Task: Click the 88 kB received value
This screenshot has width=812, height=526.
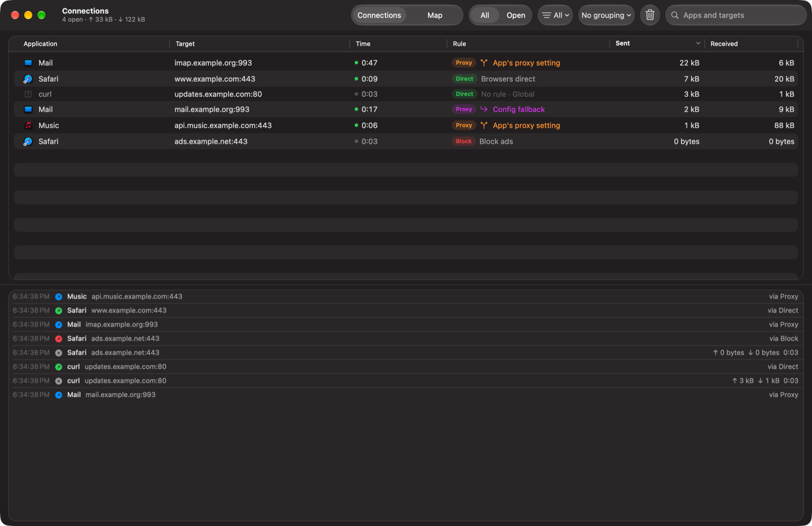Action: tap(784, 125)
